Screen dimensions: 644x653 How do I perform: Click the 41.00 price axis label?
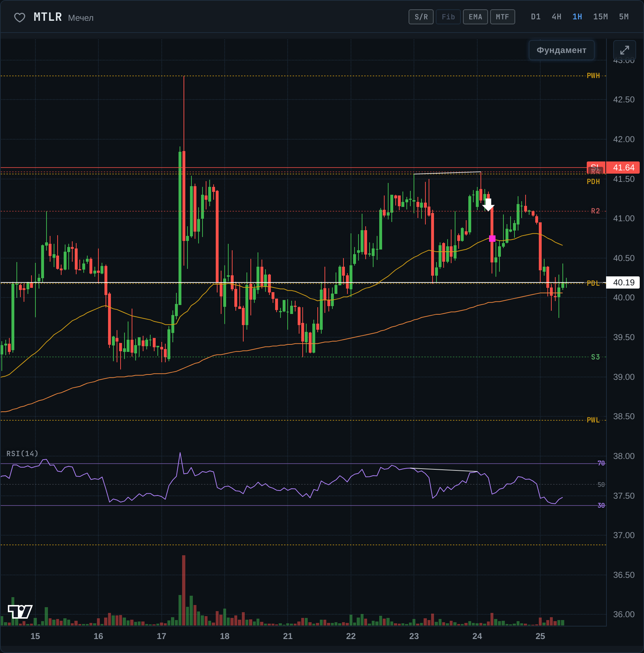click(624, 218)
